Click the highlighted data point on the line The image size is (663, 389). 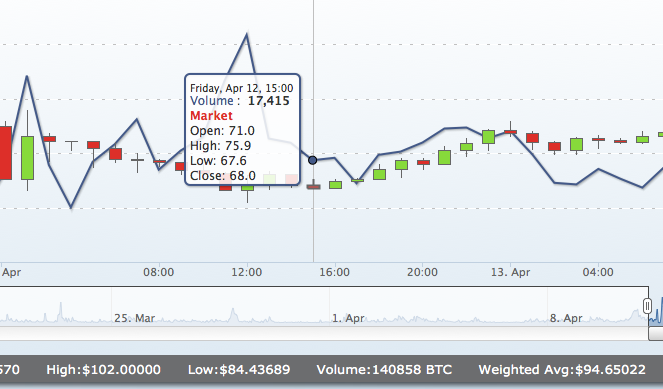[312, 160]
